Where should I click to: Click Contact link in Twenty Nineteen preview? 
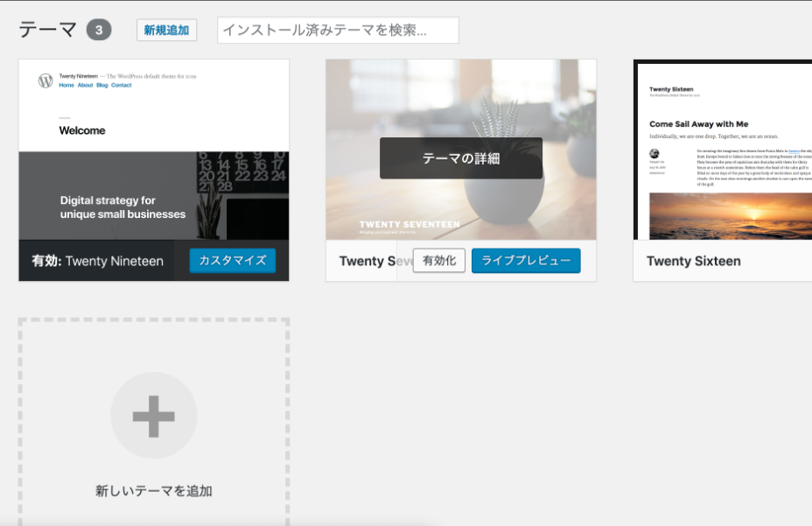click(x=122, y=85)
